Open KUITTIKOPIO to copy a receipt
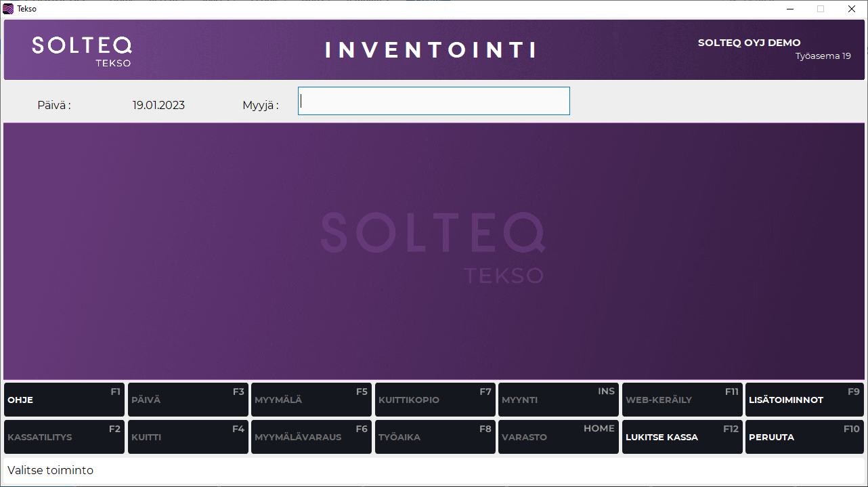The width and height of the screenshot is (868, 487). [435, 400]
